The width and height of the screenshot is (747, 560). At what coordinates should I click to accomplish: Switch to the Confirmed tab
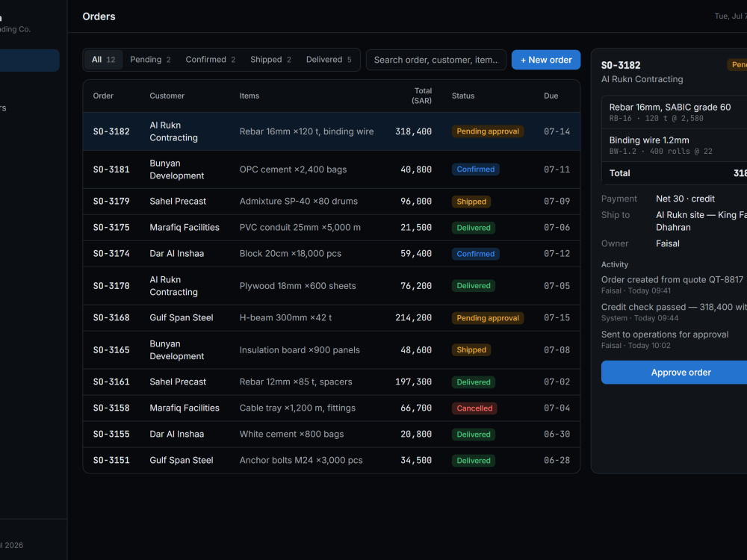pos(210,60)
